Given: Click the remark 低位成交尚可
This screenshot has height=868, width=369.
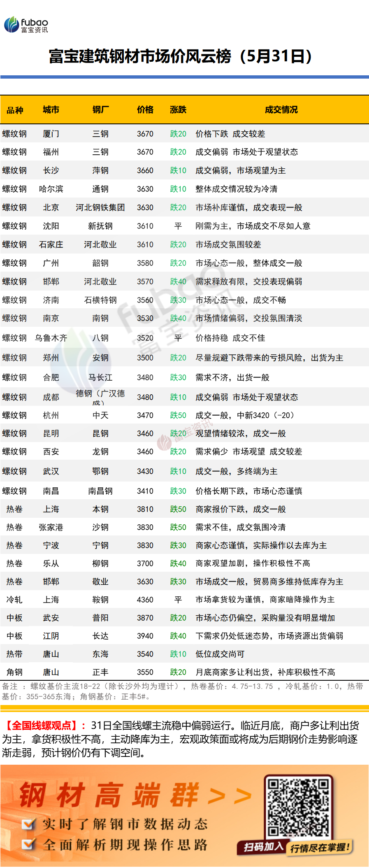Looking at the screenshot, I should click(220, 654).
